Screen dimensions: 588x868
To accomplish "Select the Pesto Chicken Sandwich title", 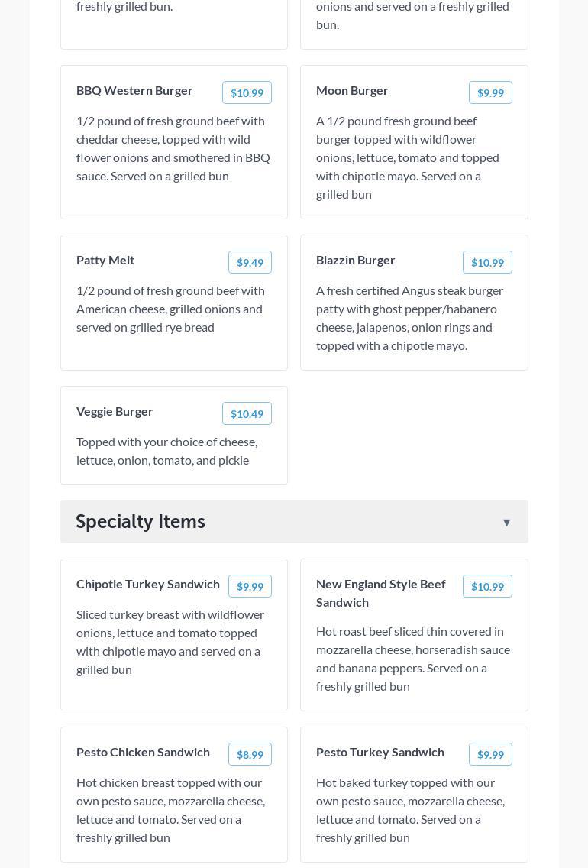I will pyautogui.click(x=143, y=752).
